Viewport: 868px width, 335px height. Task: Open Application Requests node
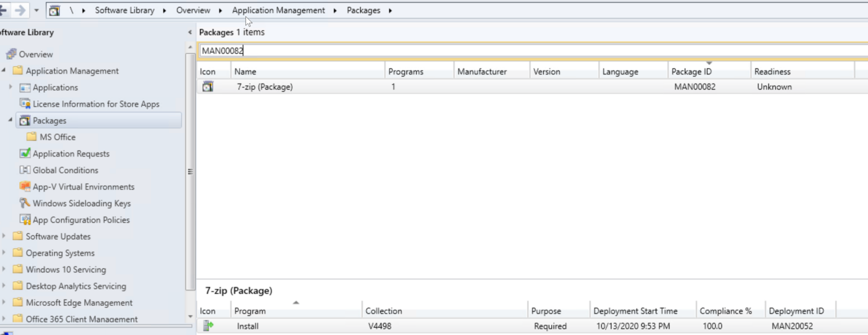click(x=71, y=154)
